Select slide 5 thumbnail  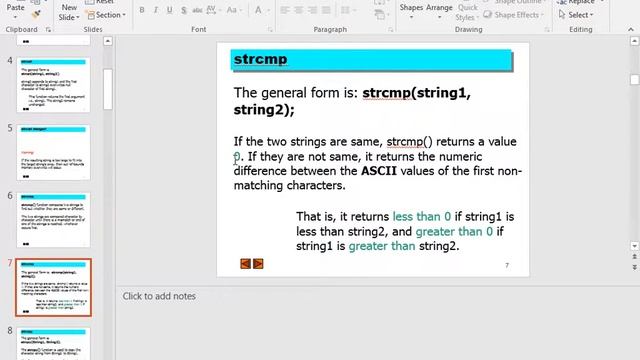(53, 152)
